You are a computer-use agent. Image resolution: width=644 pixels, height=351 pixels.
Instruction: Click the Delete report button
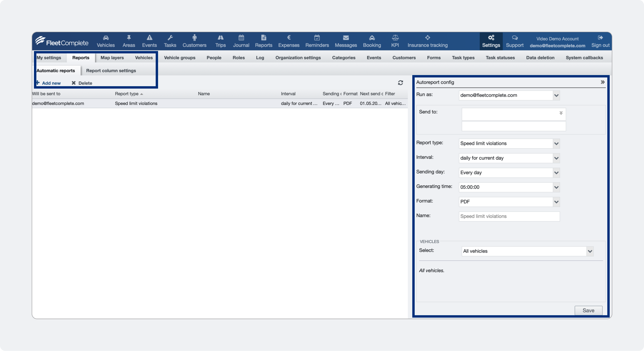click(82, 83)
